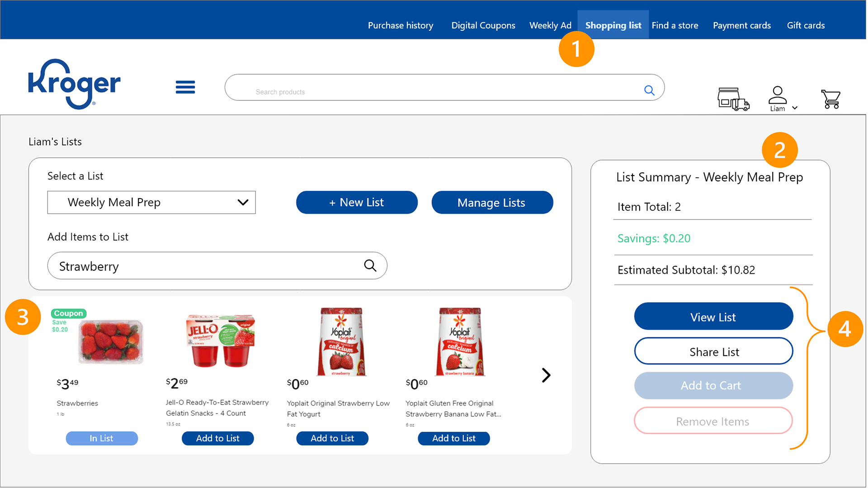Open the Weekly Ad page
This screenshot has width=868, height=488.
(x=550, y=25)
